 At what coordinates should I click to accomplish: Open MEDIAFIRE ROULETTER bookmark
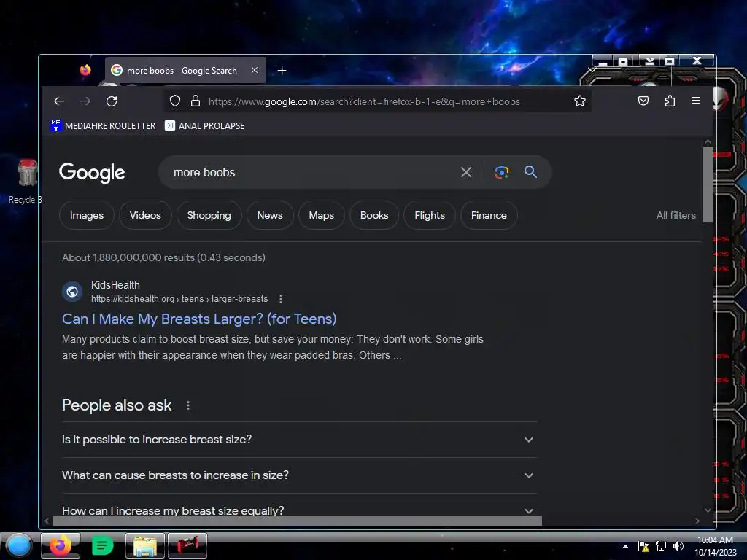(x=103, y=125)
